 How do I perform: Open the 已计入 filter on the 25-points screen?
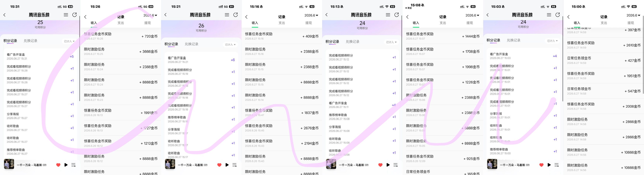tap(69, 41)
